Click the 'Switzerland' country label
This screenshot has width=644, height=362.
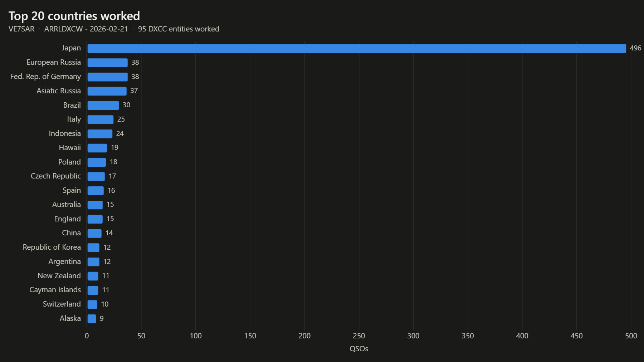62,304
